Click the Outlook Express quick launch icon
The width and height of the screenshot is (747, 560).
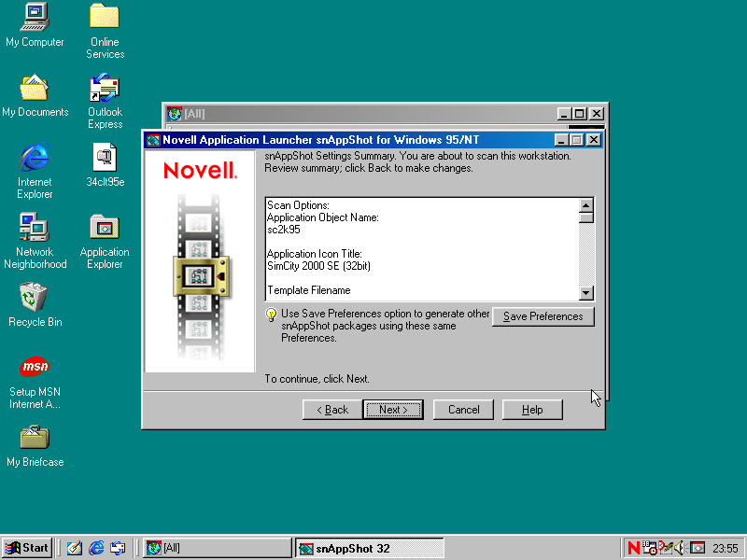pos(118,548)
